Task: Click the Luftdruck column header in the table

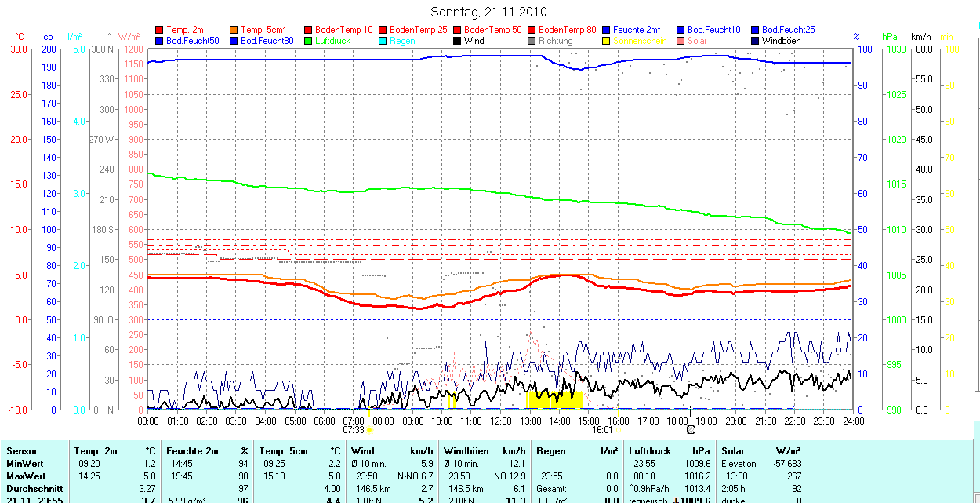Action: coord(651,451)
